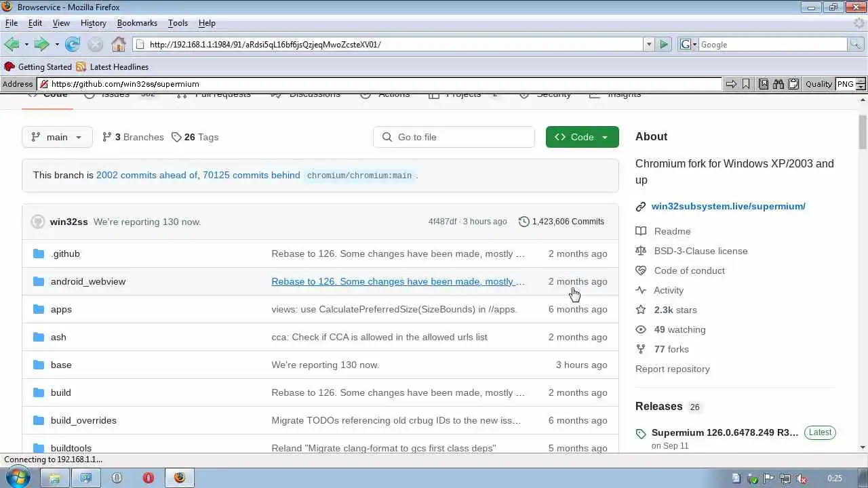Click the Firefox Forward arrow button

41,44
